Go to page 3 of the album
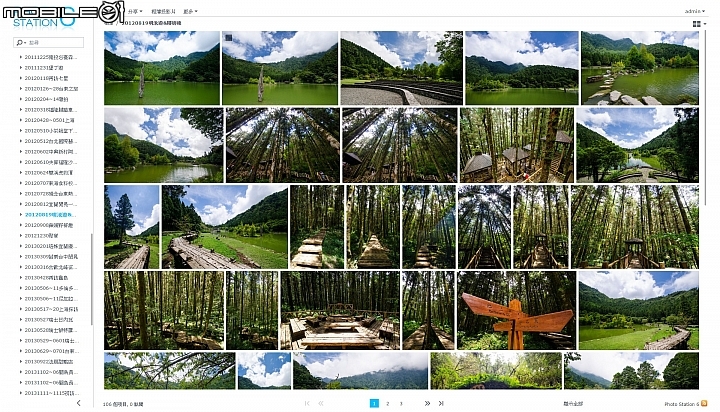This screenshot has height=412, width=720. 401,404
